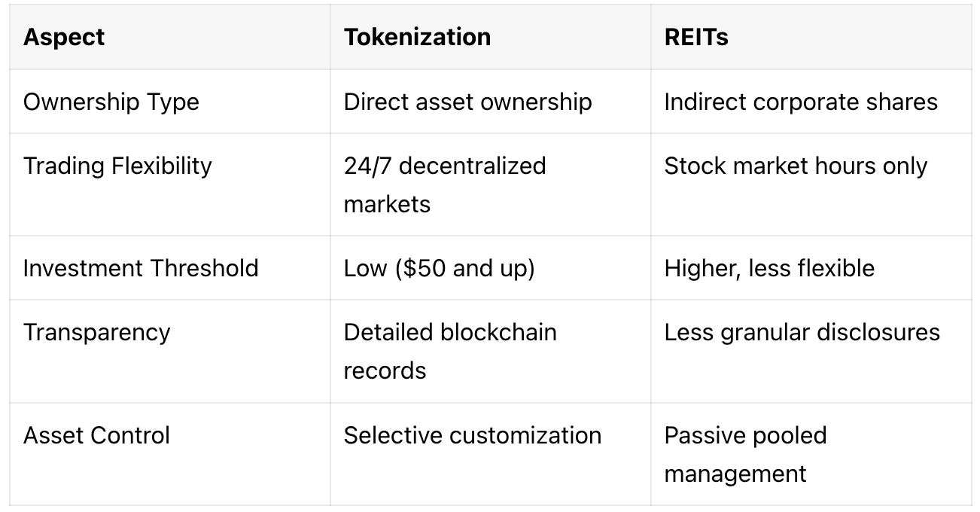Select the 24/7 decentralized markets cell
The width and height of the screenshot is (980, 512).
point(445,184)
